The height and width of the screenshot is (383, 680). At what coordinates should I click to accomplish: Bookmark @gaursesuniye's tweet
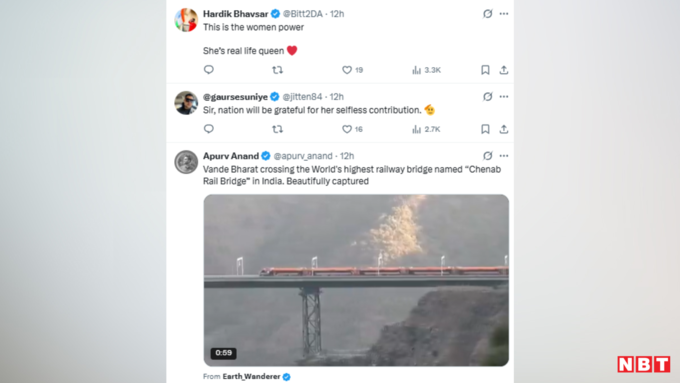tap(485, 129)
